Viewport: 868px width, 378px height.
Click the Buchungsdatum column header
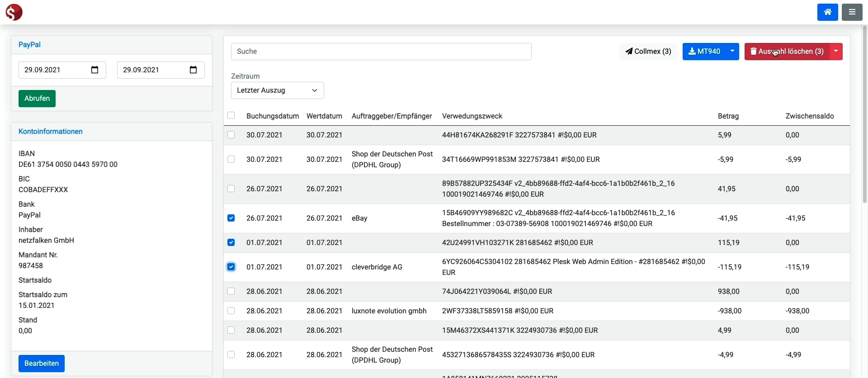point(273,116)
